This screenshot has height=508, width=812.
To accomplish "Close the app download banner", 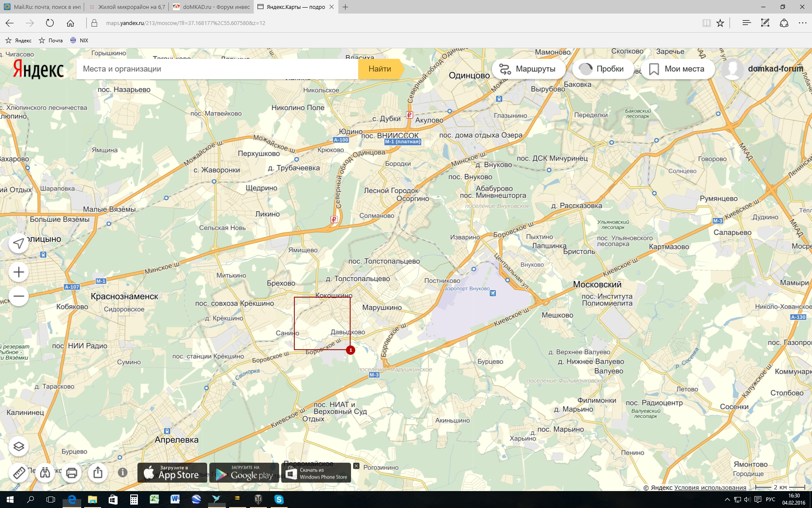I will pyautogui.click(x=356, y=466).
